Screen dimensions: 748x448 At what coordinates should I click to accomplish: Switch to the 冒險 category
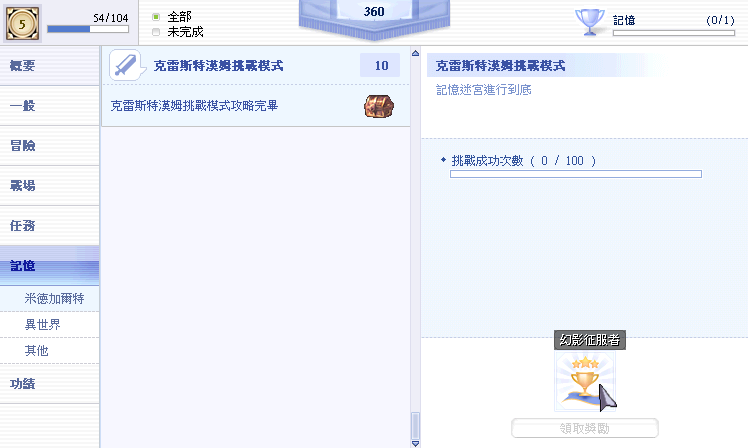(50, 146)
